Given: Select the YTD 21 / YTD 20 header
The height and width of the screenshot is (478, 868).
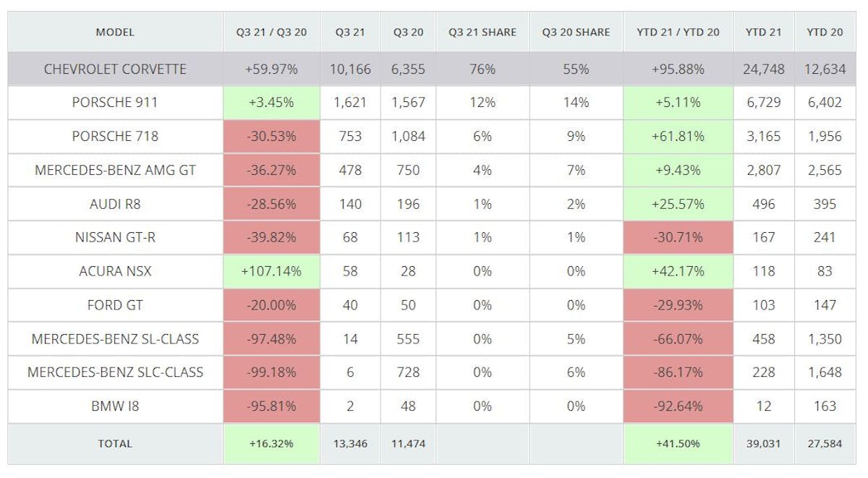Looking at the screenshot, I should (678, 32).
